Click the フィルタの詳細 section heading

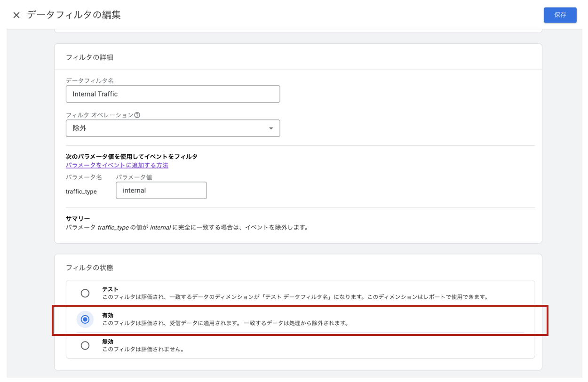89,57
